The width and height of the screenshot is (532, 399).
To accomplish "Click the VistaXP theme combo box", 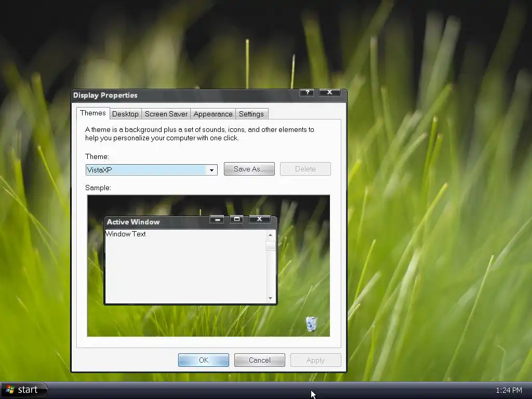I will point(151,170).
